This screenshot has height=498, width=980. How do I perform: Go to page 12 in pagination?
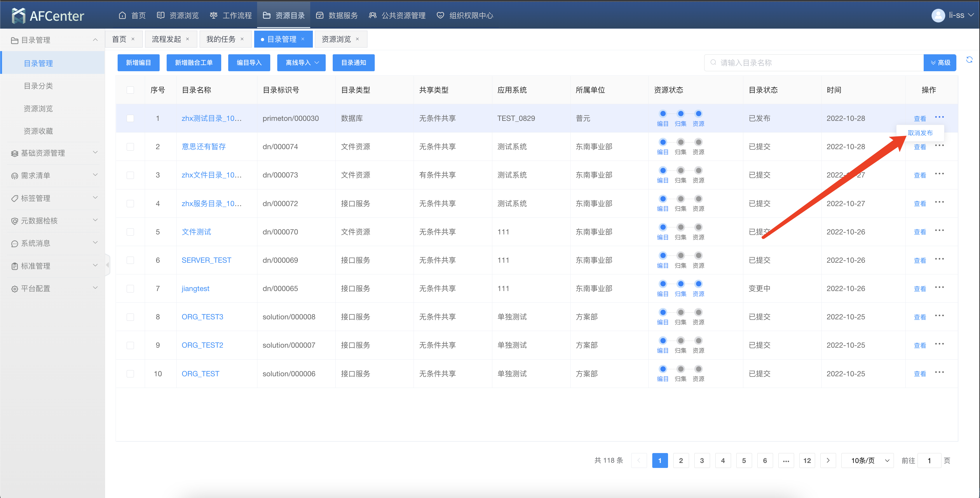click(x=807, y=460)
